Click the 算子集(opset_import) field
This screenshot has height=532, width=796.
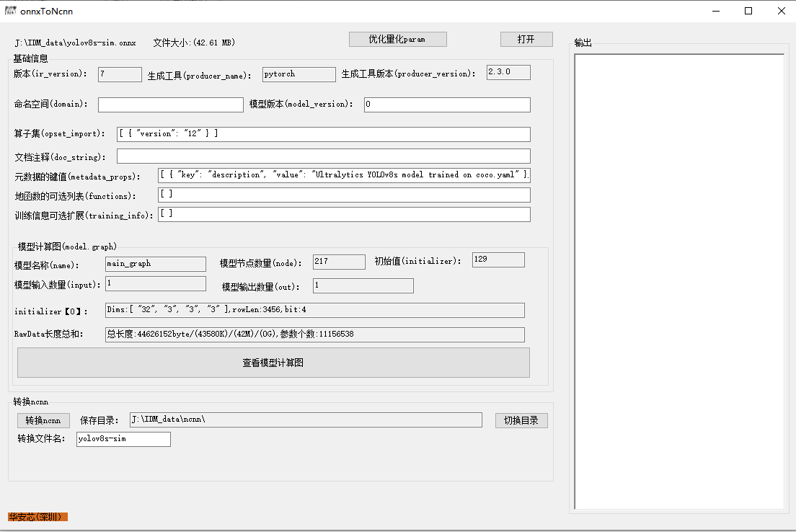(323, 134)
